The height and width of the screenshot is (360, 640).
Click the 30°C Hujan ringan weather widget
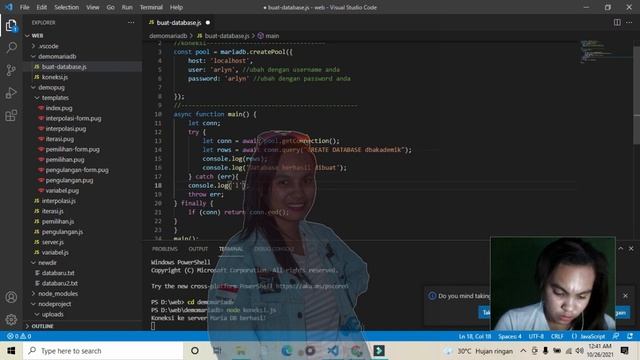(x=478, y=351)
